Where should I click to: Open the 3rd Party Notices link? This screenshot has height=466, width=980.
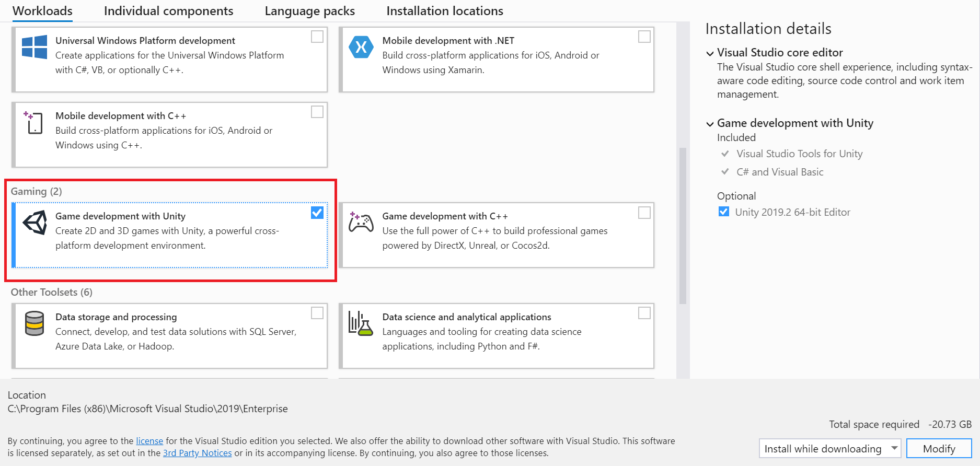coord(197,453)
